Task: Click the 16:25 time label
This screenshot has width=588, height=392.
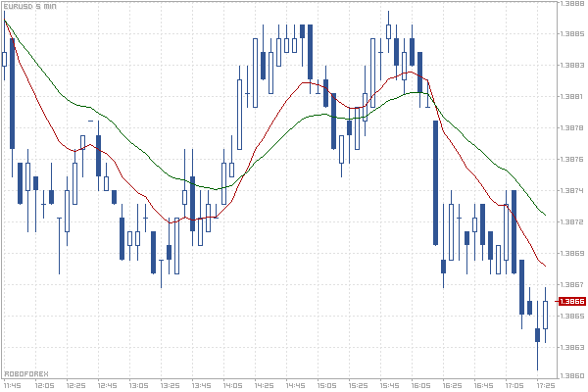Action: 452,385
